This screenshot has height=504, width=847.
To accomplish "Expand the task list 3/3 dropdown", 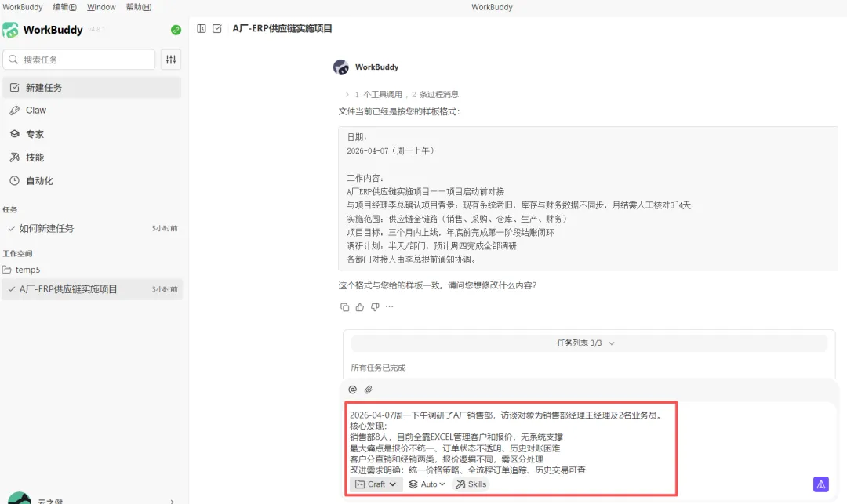I will pos(589,343).
